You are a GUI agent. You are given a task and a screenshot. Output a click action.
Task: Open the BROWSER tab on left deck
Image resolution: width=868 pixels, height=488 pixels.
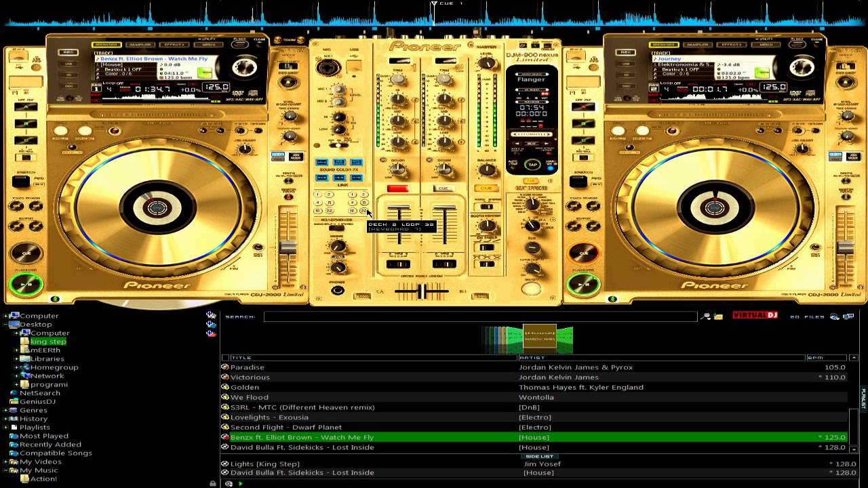coord(106,45)
